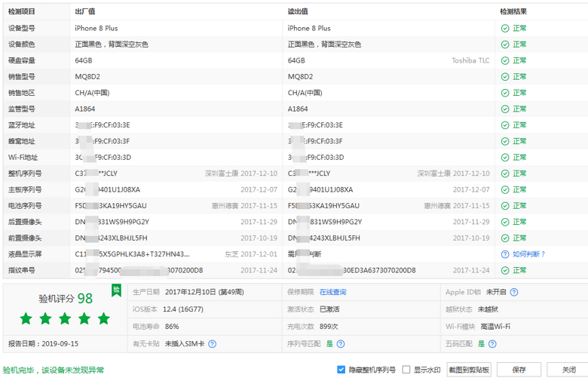Click the 关闭 button

click(x=568, y=370)
